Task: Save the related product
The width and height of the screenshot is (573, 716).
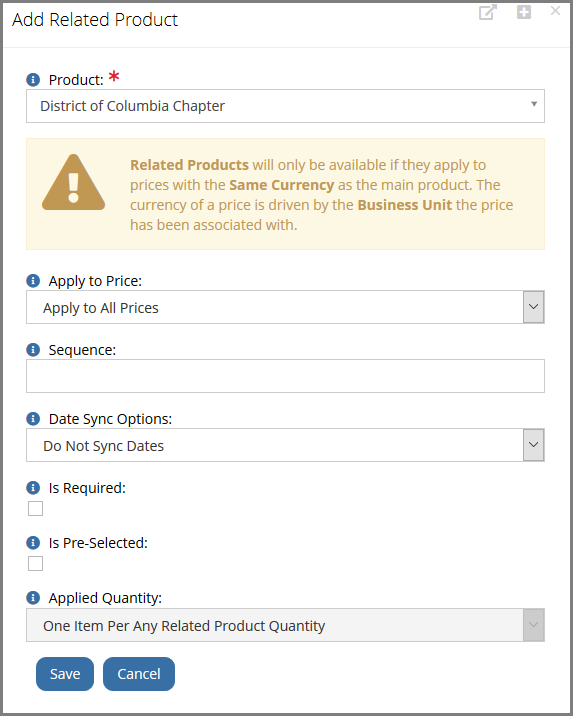Action: (65, 674)
